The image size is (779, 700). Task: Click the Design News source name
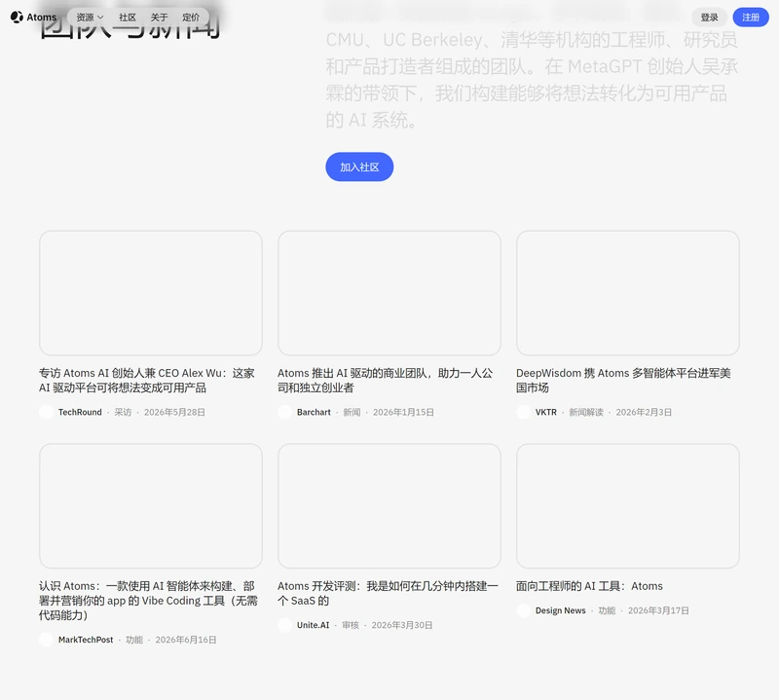(x=561, y=611)
